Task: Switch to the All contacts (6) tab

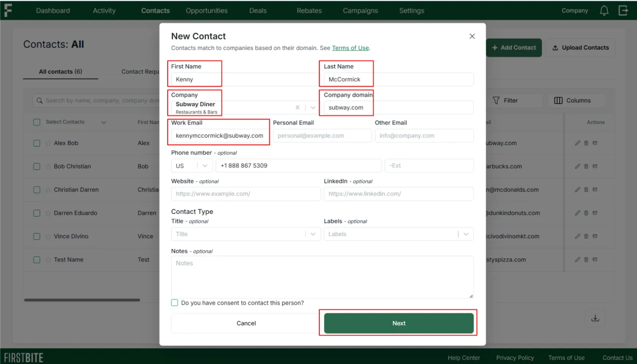Action: coord(60,71)
